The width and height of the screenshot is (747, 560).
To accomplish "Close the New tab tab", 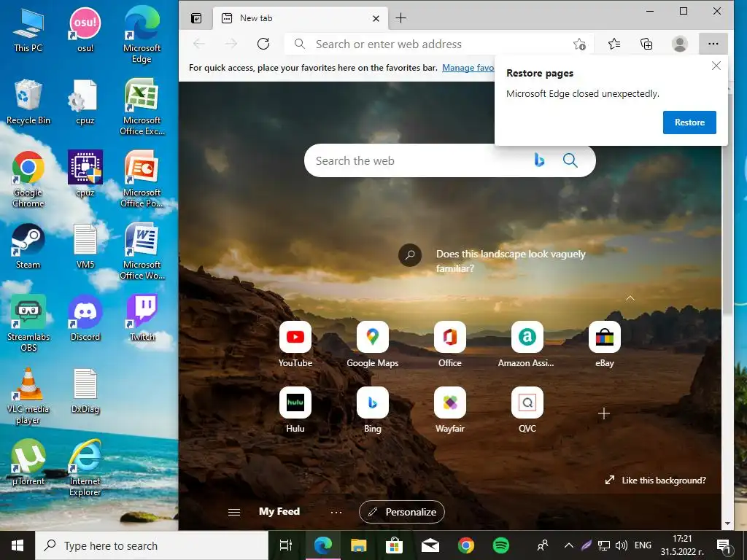I will (x=376, y=18).
